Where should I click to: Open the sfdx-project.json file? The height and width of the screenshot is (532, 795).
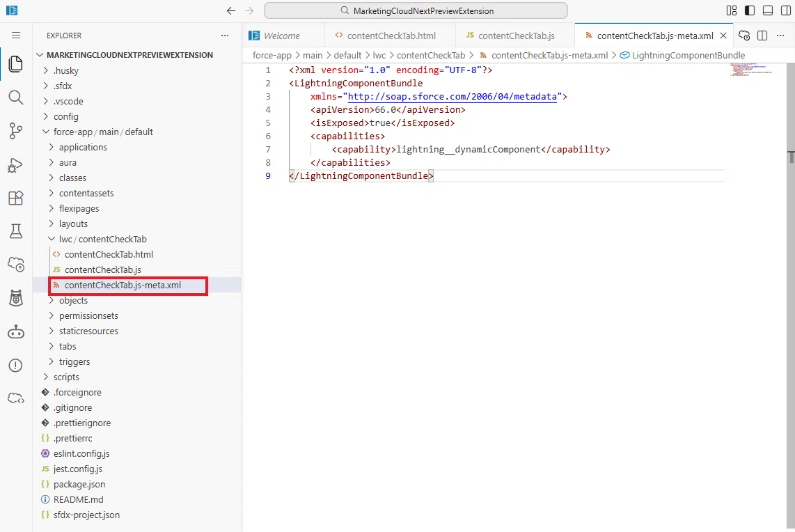tap(87, 515)
